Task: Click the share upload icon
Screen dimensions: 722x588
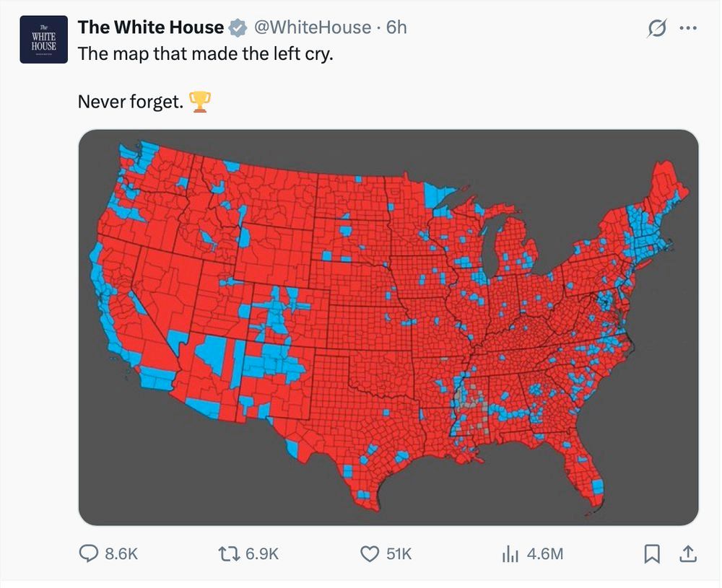Action: (687, 554)
